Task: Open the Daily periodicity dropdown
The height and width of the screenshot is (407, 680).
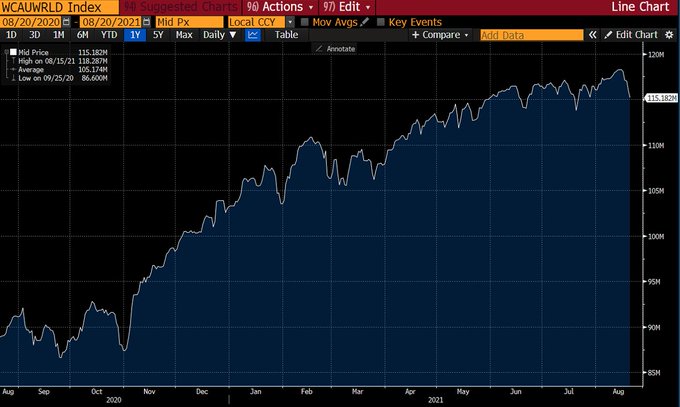Action: click(x=219, y=35)
